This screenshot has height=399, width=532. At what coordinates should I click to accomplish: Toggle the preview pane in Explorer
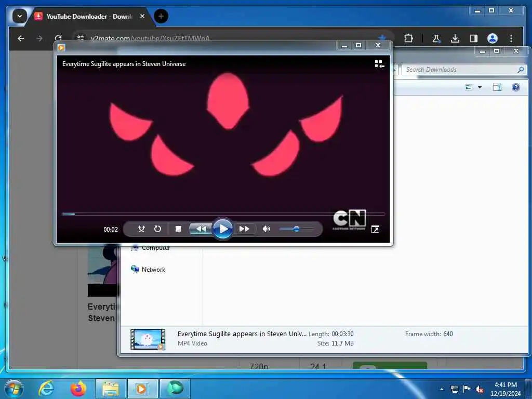(x=497, y=87)
